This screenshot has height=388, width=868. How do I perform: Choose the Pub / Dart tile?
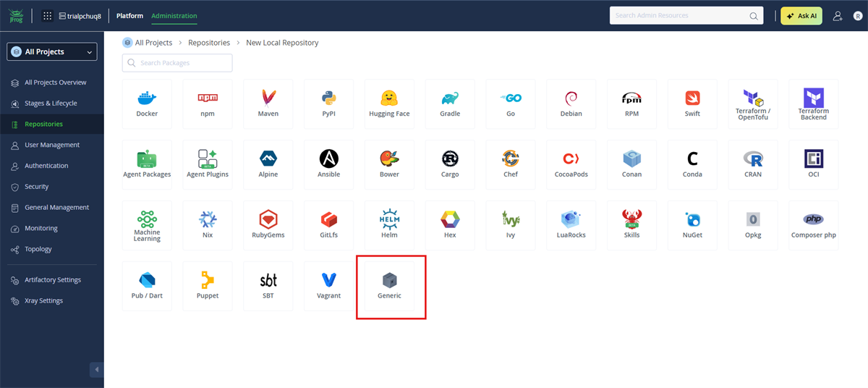(x=147, y=287)
